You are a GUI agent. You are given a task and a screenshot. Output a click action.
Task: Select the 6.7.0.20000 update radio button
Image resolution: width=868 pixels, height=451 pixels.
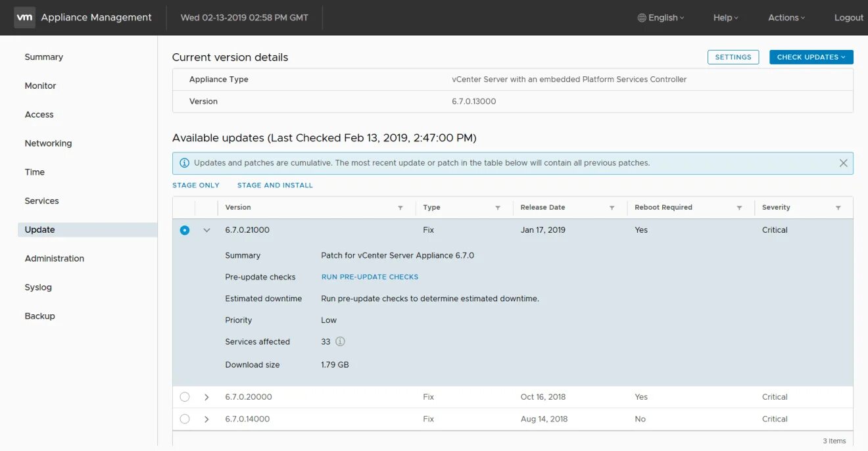(x=185, y=397)
